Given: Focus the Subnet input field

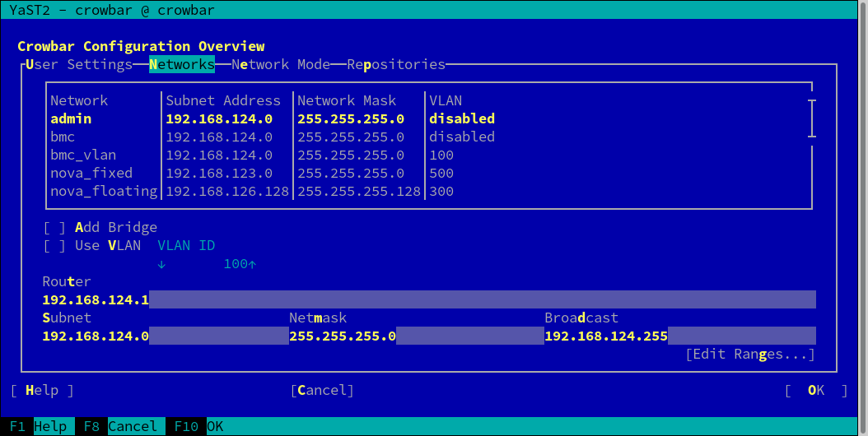Looking at the screenshot, I should [165, 336].
